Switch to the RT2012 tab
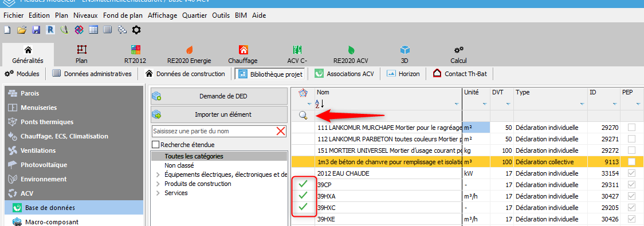This screenshot has height=226, width=644. point(135,54)
